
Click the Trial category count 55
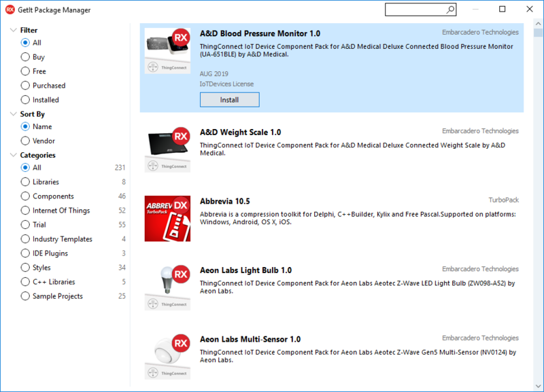[x=122, y=225]
